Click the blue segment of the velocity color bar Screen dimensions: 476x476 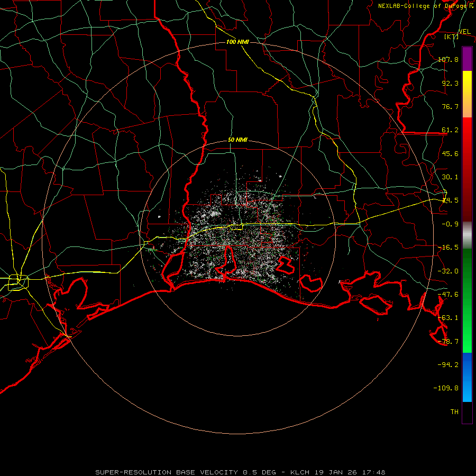click(467, 377)
